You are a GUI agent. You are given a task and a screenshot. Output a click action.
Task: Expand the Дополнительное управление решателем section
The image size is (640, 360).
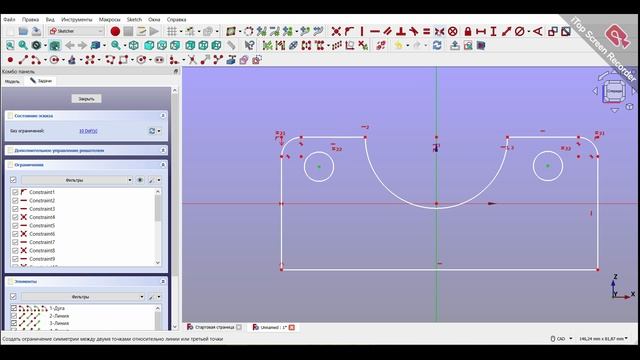click(x=163, y=150)
